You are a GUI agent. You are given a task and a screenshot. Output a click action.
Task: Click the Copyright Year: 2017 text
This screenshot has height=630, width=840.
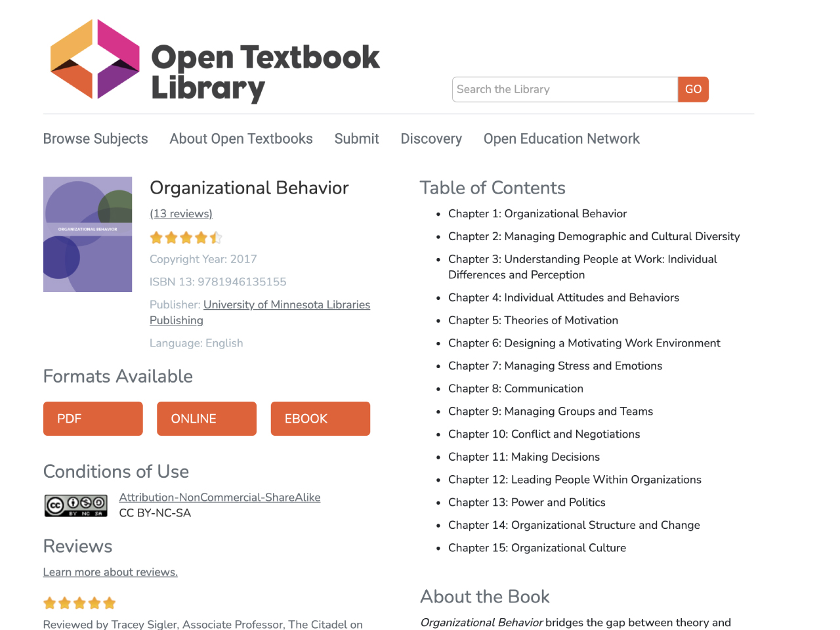pos(203,259)
